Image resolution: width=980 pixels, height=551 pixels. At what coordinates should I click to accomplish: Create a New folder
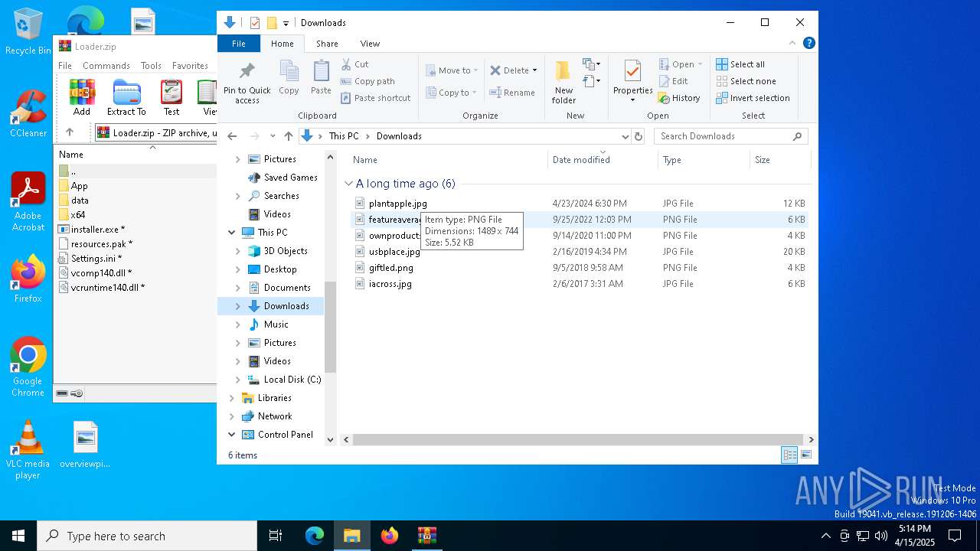[x=563, y=82]
